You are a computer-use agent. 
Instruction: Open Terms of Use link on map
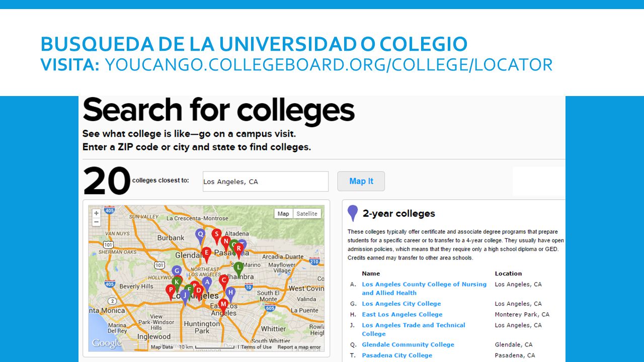pos(257,347)
